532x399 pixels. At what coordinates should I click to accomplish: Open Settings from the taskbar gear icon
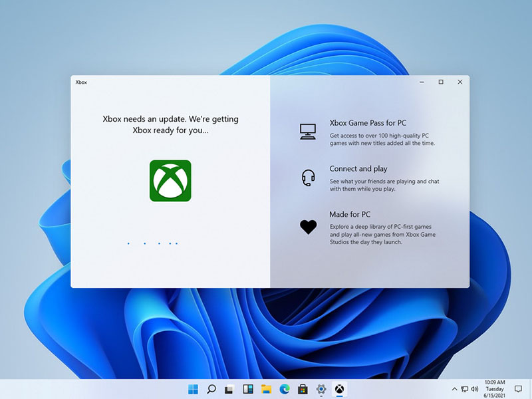[322, 388]
